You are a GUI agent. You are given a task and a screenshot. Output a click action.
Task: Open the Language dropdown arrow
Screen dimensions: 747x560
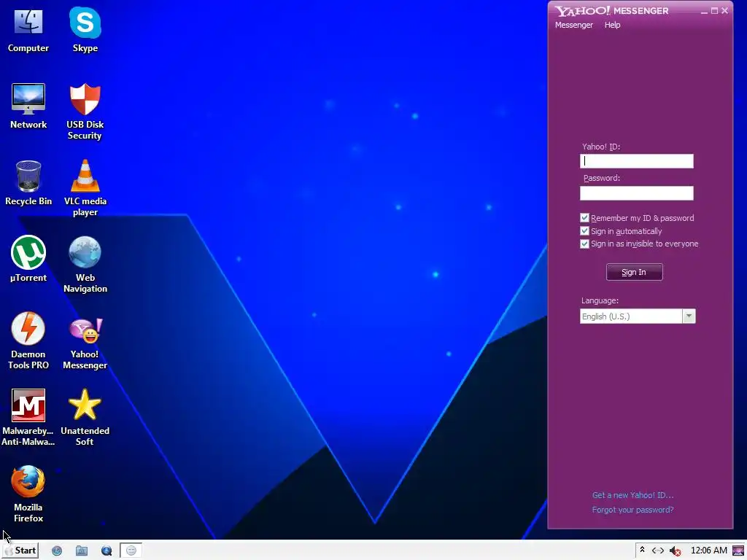point(689,316)
